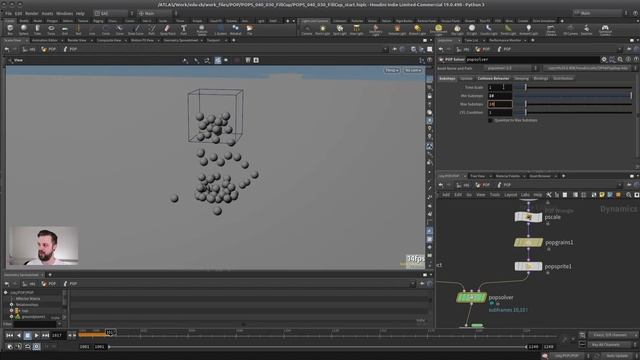640x360 pixels.
Task: Add a Sky Light from the shelf
Action: point(457,29)
